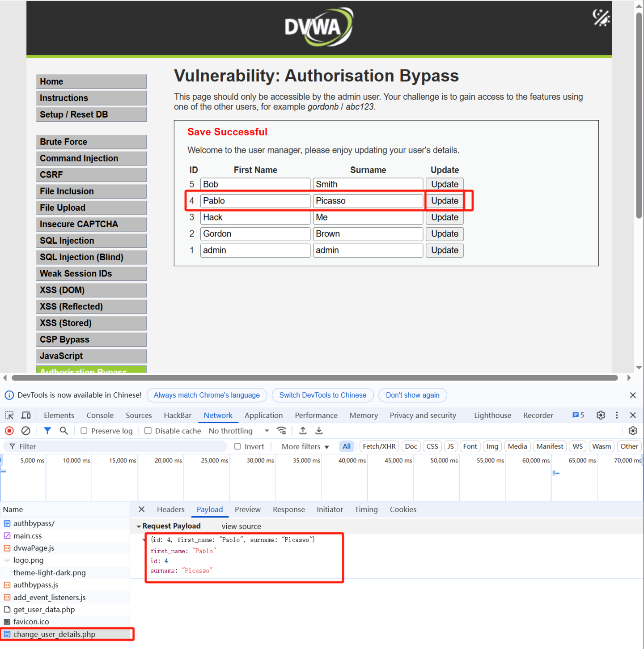Click the import HAR upload icon
This screenshot has width=644, height=649.
click(303, 431)
